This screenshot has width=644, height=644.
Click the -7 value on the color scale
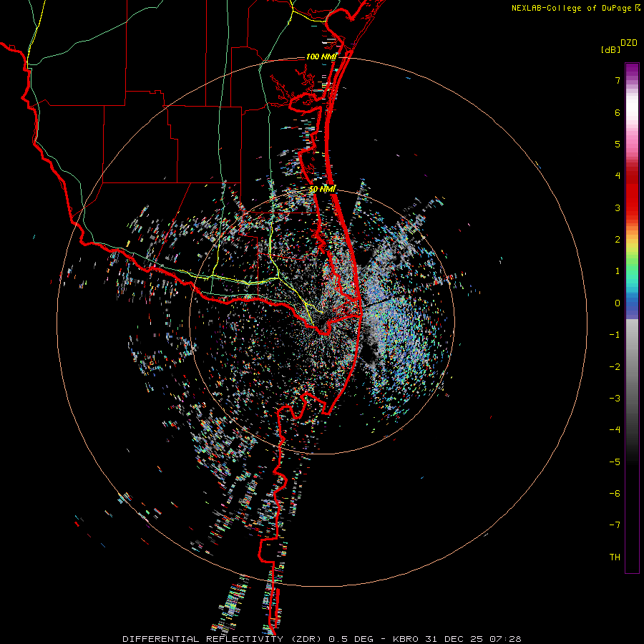tap(615, 525)
